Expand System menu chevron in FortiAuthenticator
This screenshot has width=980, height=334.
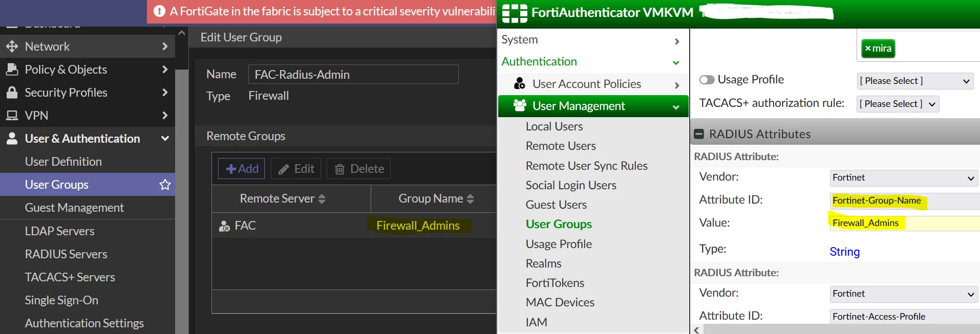click(677, 41)
